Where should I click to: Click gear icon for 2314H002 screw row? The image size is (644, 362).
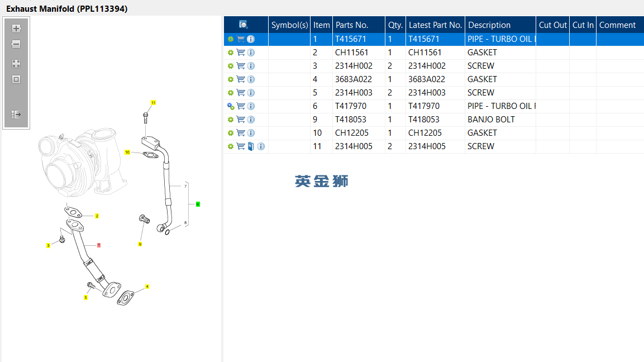click(231, 66)
